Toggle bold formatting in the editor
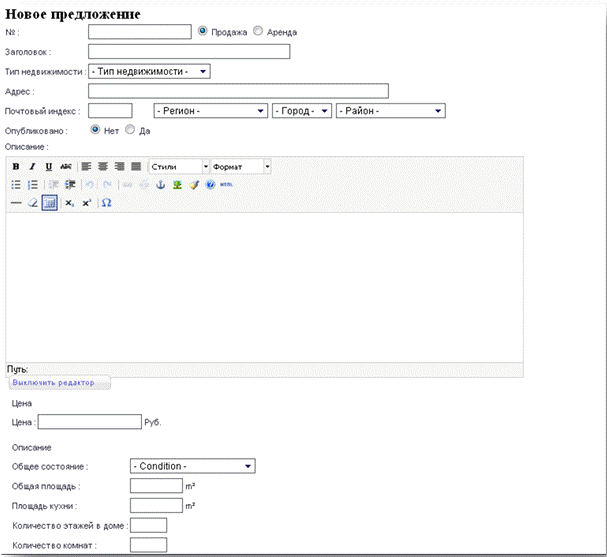 [16, 166]
